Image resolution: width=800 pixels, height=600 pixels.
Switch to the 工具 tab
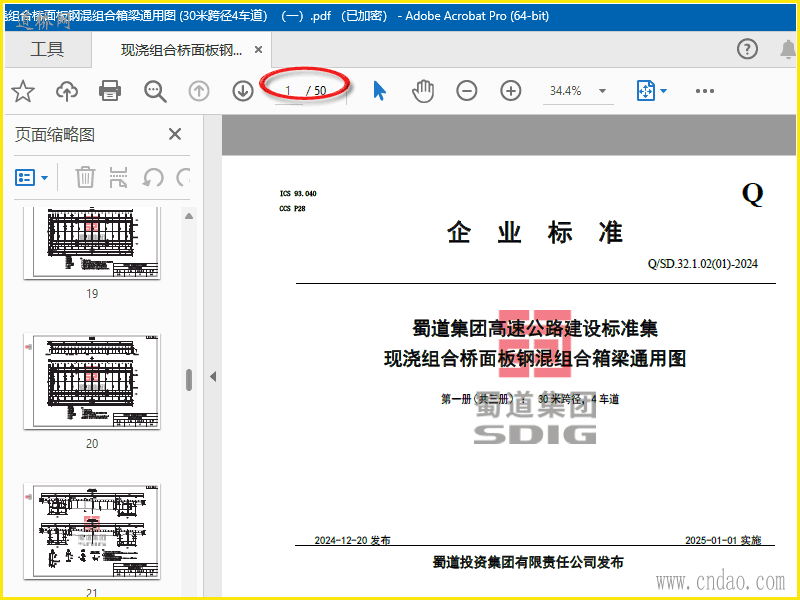tap(47, 49)
